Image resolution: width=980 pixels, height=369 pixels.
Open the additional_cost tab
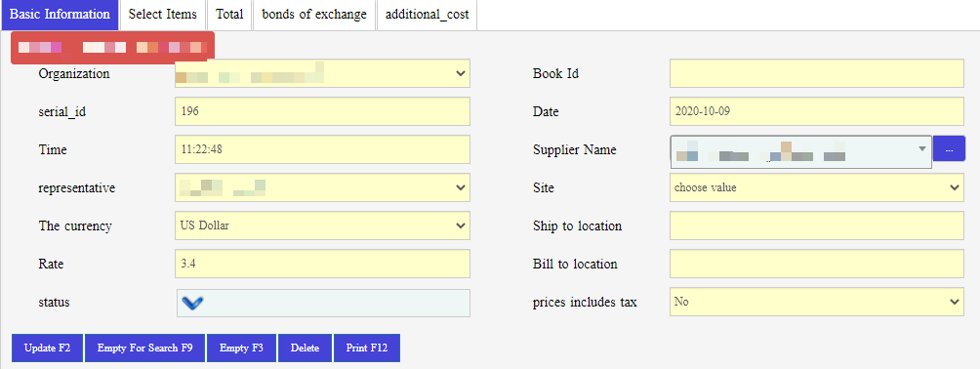click(x=427, y=15)
